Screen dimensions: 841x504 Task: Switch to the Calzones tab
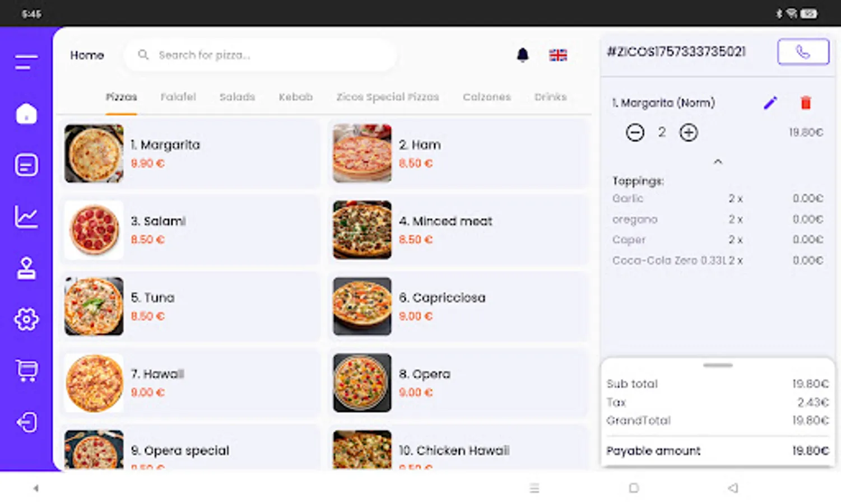coord(486,97)
